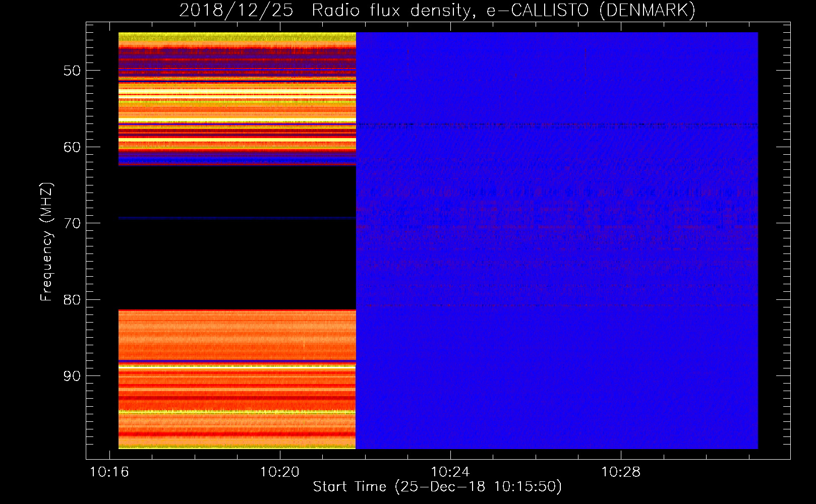Select the 90 frequency tick label
816x504 pixels.
72,376
